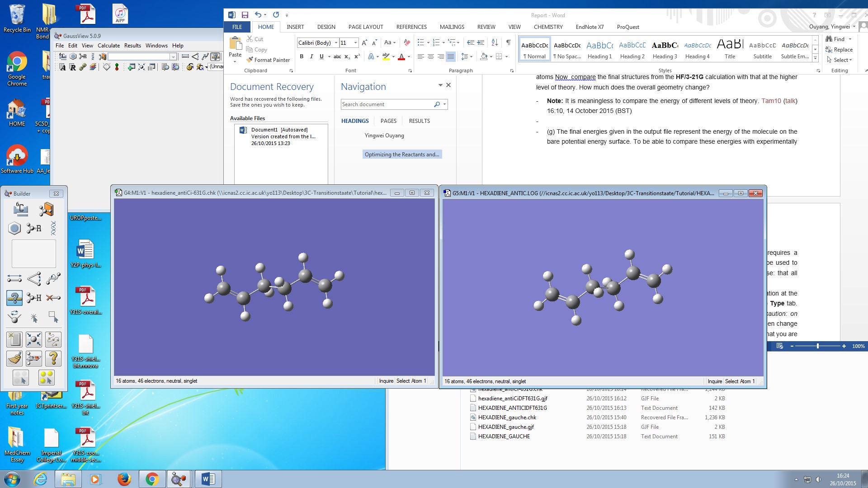868x488 pixels.
Task: Select the Element Fragment tool in Builder
Action: pos(21,209)
